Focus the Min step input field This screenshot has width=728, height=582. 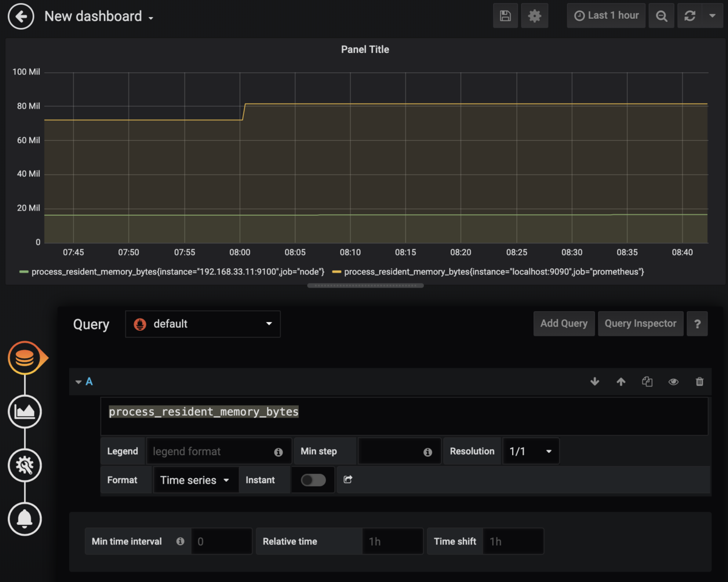click(399, 452)
